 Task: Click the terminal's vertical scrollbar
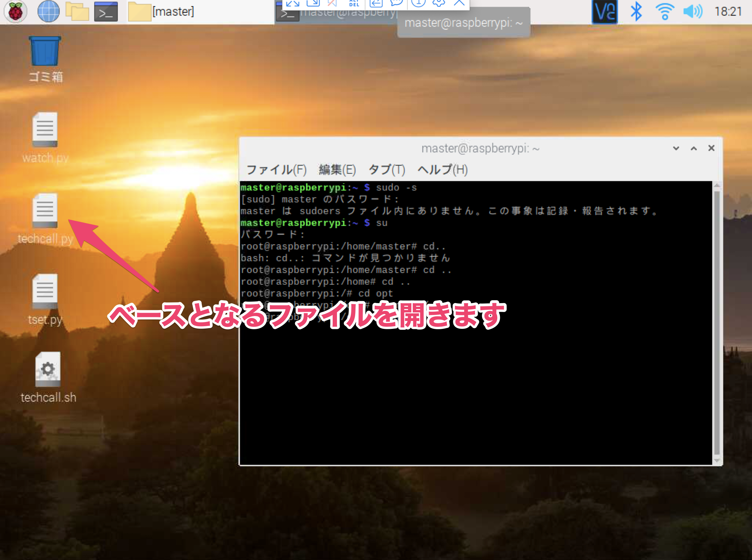(x=716, y=322)
